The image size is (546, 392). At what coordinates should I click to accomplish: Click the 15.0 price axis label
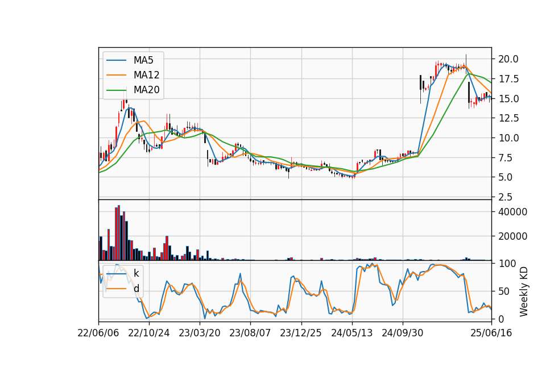tap(508, 99)
